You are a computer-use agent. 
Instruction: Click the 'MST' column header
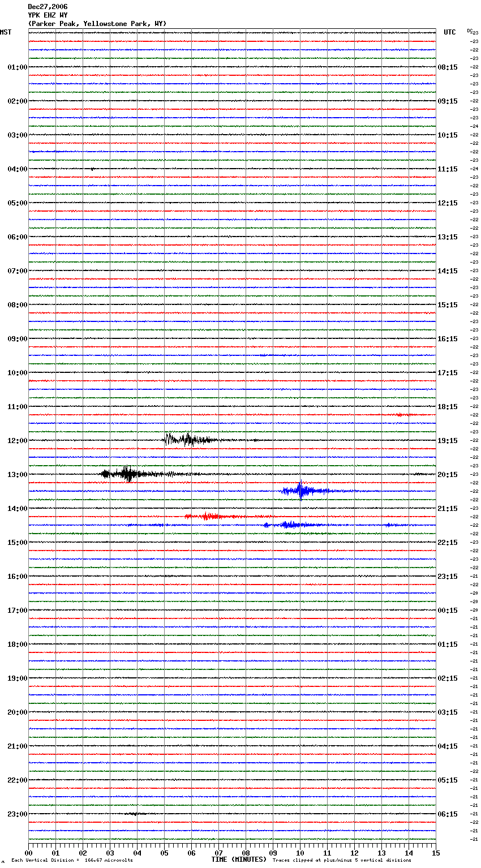6,32
